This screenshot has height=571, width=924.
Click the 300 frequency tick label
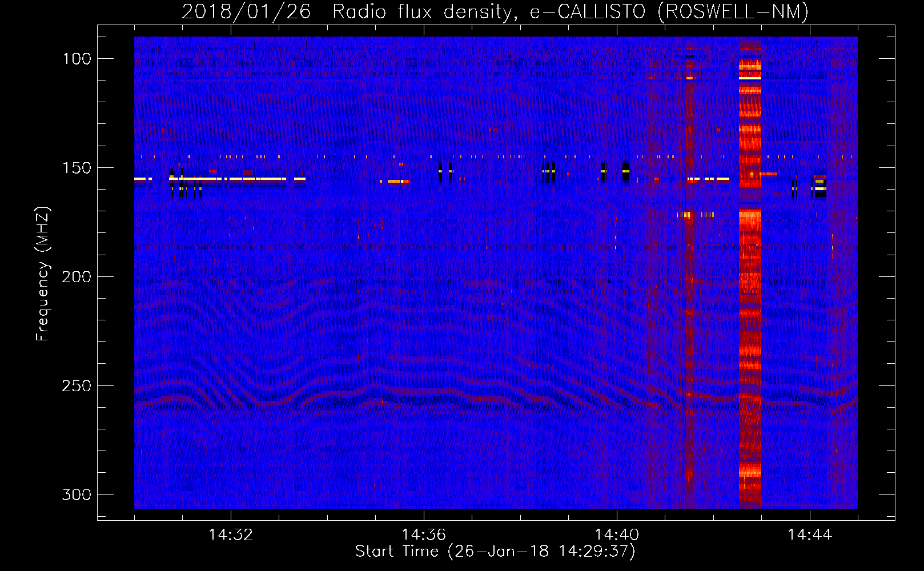click(77, 494)
